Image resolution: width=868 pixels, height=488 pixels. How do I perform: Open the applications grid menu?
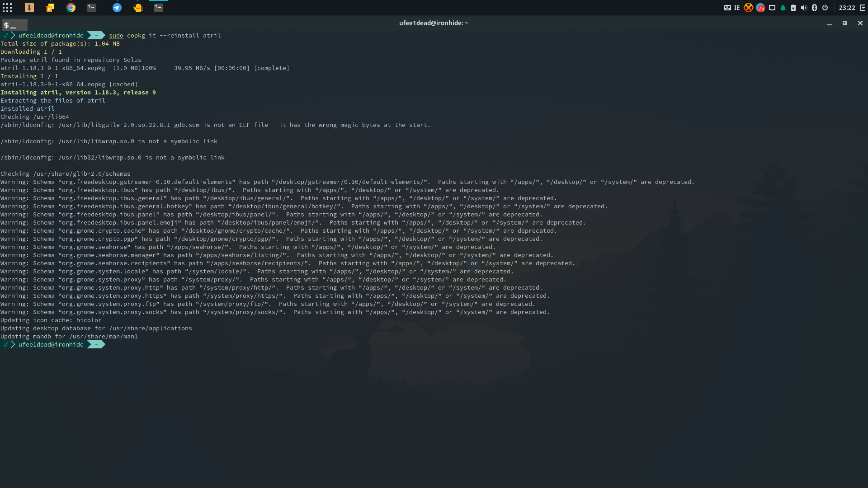7,8
